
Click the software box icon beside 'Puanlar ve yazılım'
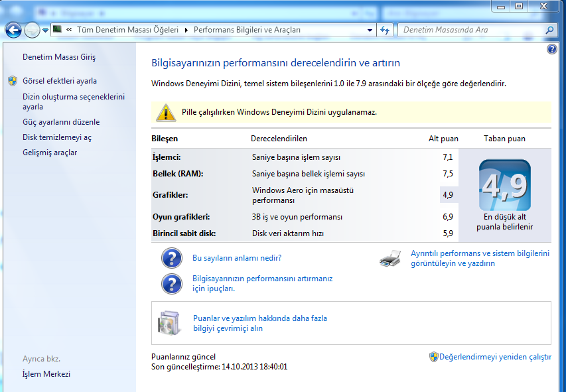tap(169, 323)
